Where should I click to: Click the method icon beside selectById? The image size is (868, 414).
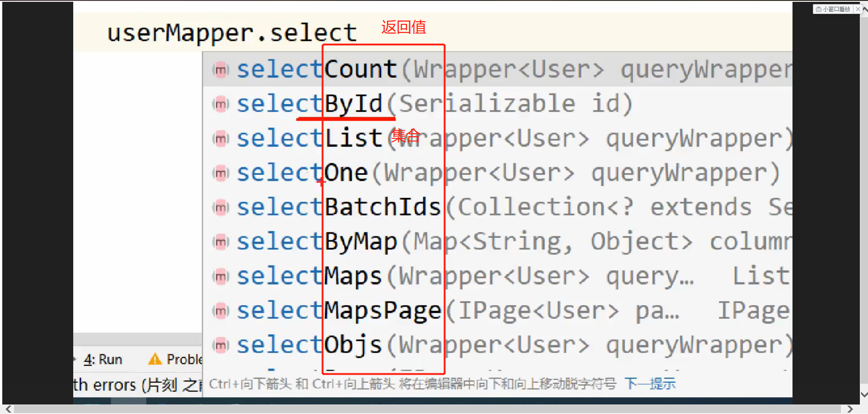(x=221, y=104)
